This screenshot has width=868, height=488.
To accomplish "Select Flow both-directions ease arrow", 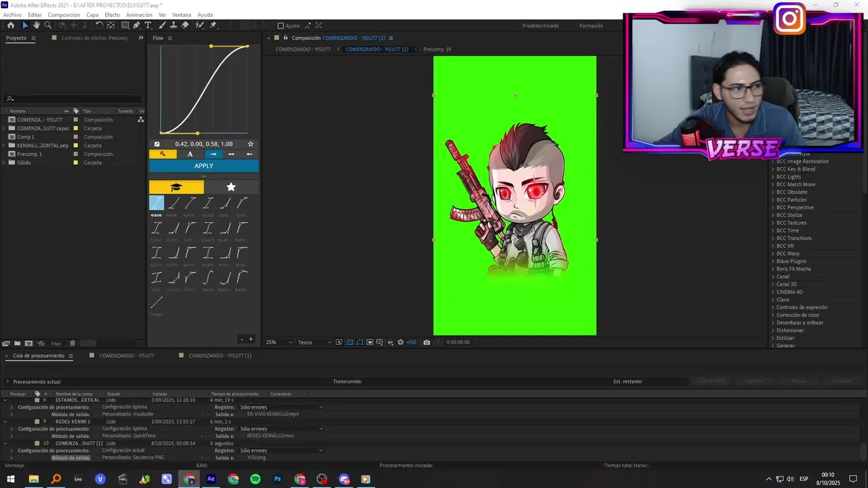I will (x=231, y=154).
